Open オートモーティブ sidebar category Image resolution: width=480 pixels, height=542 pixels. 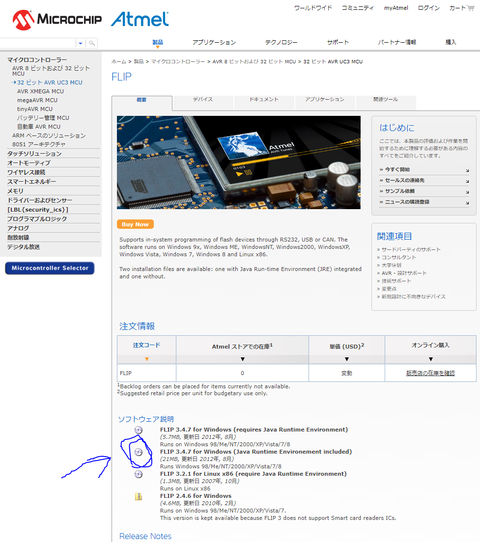click(29, 163)
